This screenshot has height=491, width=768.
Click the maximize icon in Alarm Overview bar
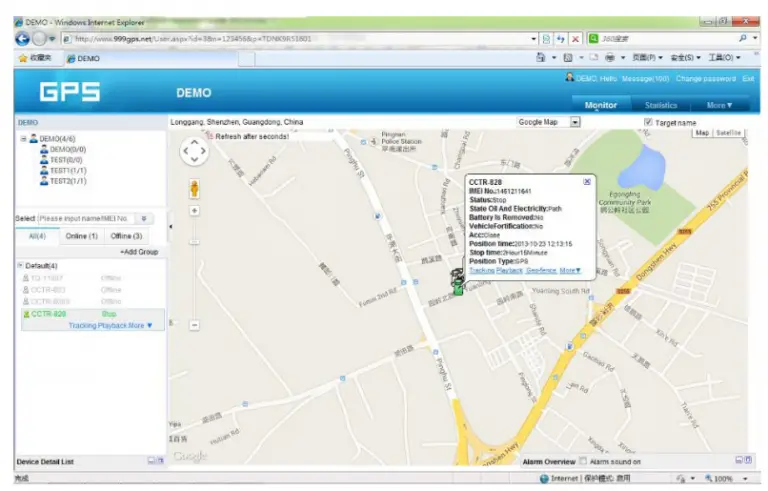click(x=748, y=460)
